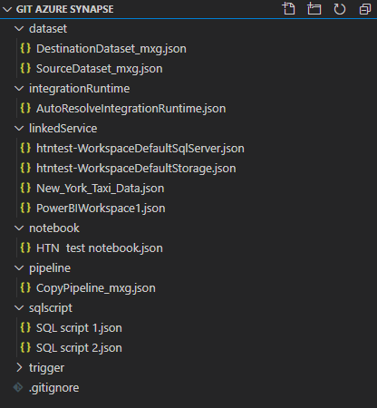Click JSON icon of htntest-WorkspaceDefaultStorage.json
The height and width of the screenshot is (408, 377).
point(26,168)
